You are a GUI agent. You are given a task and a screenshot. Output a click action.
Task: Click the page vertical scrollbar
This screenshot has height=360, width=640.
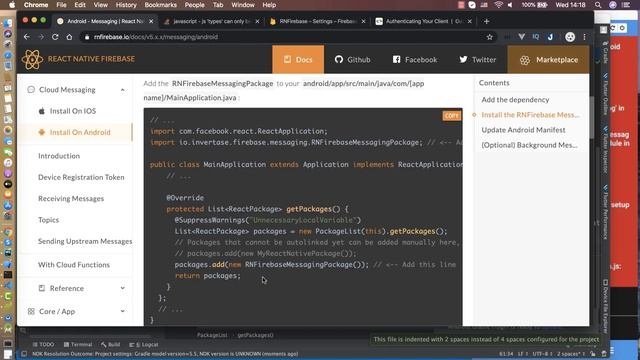pyautogui.click(x=592, y=117)
